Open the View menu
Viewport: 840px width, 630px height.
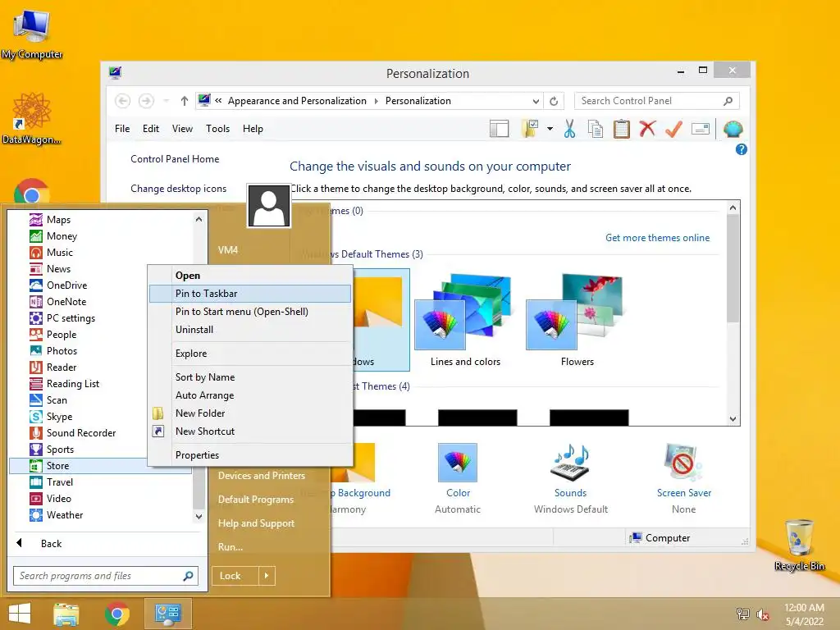(182, 129)
